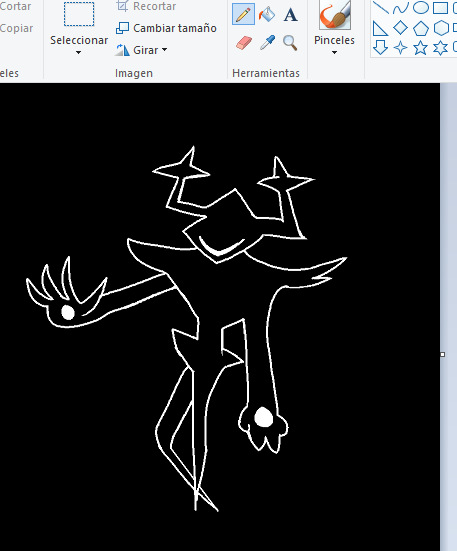This screenshot has height=551, width=457.
Task: Select the straight Line shape
Action: [x=381, y=8]
